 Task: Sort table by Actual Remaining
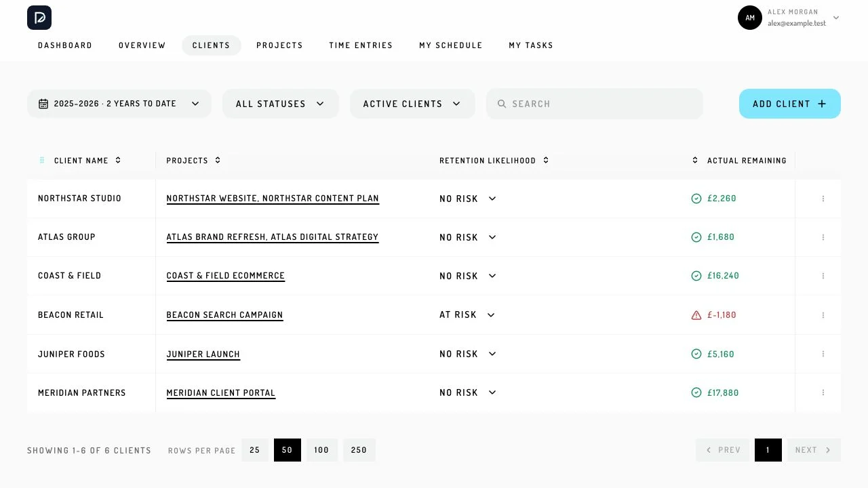(695, 161)
